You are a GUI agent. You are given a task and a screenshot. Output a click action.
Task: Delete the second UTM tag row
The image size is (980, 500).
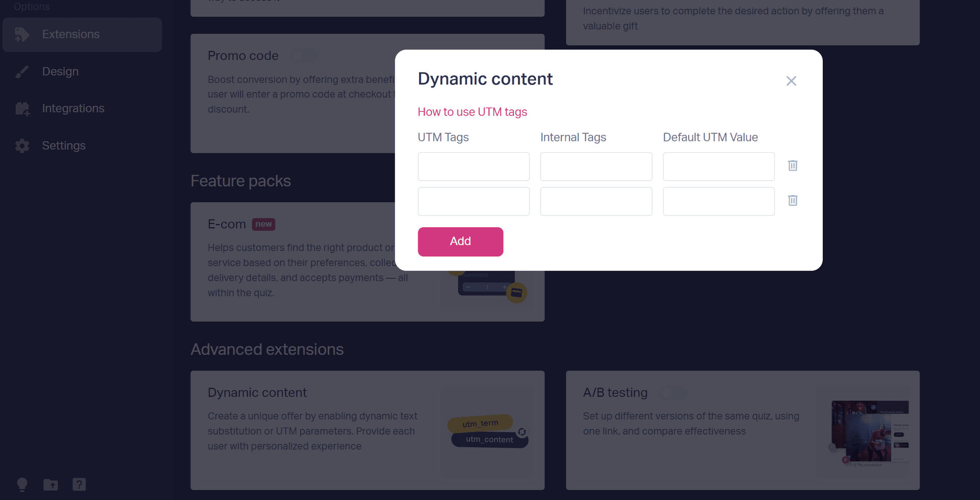[792, 200]
